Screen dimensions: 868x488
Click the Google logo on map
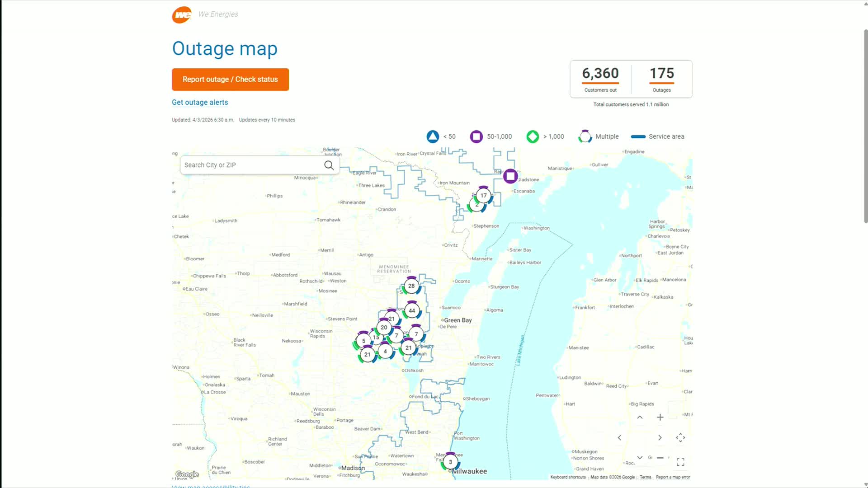tap(187, 474)
